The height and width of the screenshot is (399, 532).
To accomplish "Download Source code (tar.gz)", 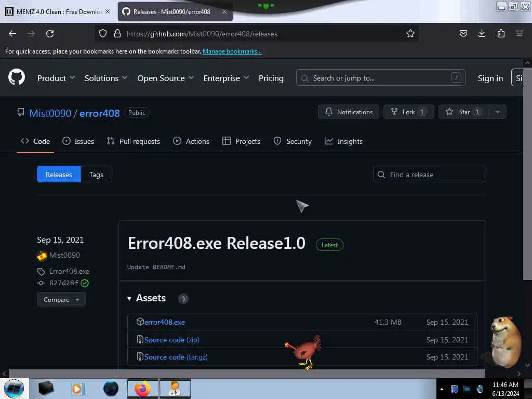I will [176, 357].
